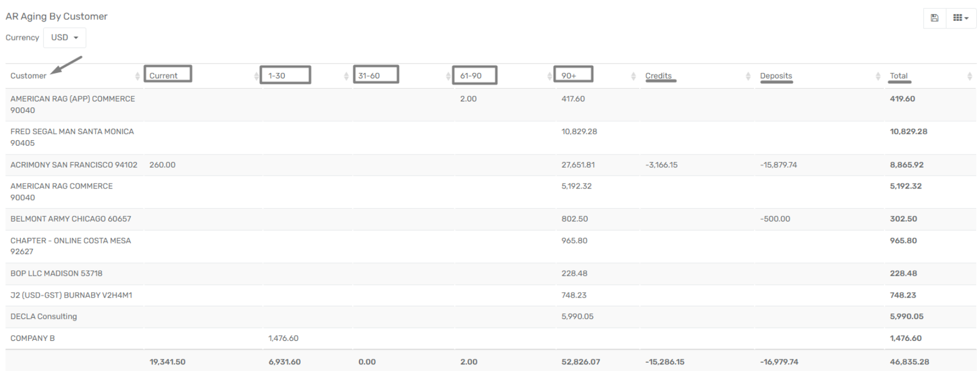The width and height of the screenshot is (980, 371).
Task: Sort by 61-90 column header
Action: [471, 76]
